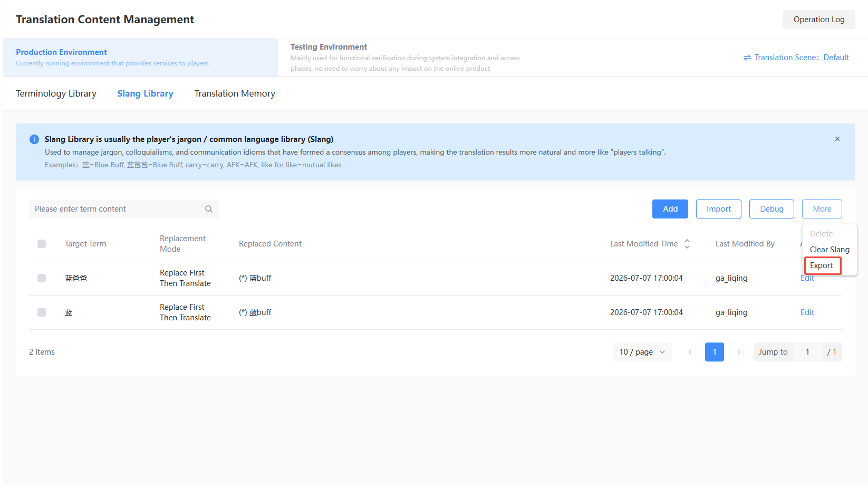868x485 pixels.
Task: Click the Debug button
Action: [x=771, y=209]
